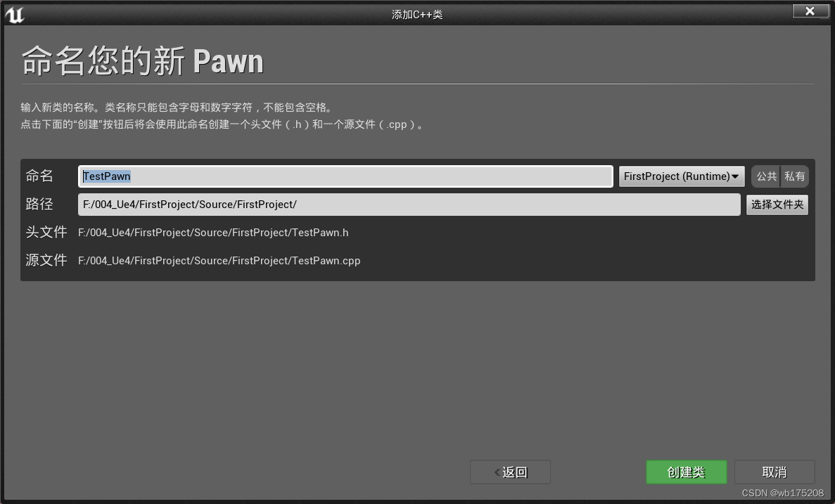
Task: Click the dropdown arrow beside FirstProject (Runtime)
Action: point(736,176)
